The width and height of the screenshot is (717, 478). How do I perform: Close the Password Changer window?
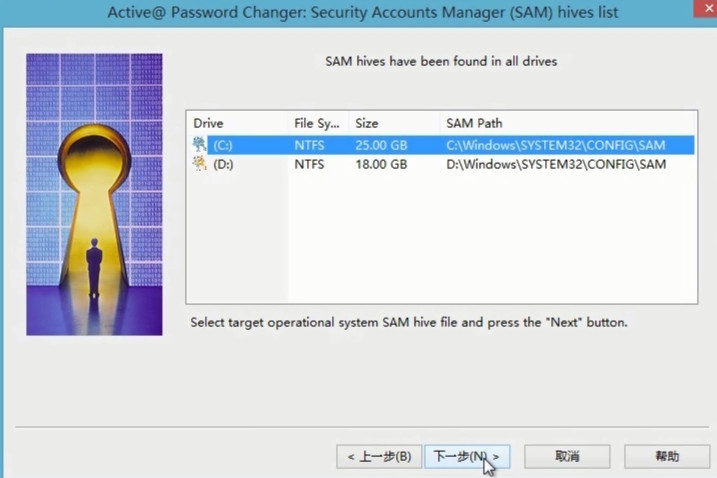(707, 8)
